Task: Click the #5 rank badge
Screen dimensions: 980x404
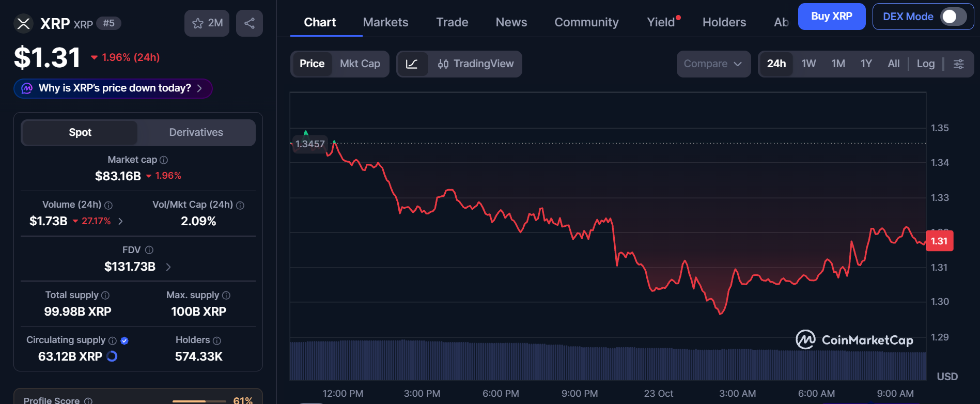Action: pos(108,23)
